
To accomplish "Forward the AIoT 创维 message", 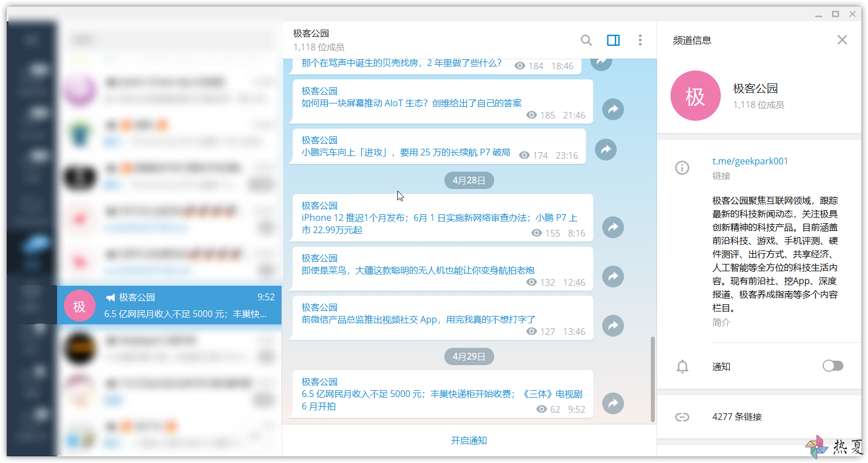I will [x=613, y=109].
